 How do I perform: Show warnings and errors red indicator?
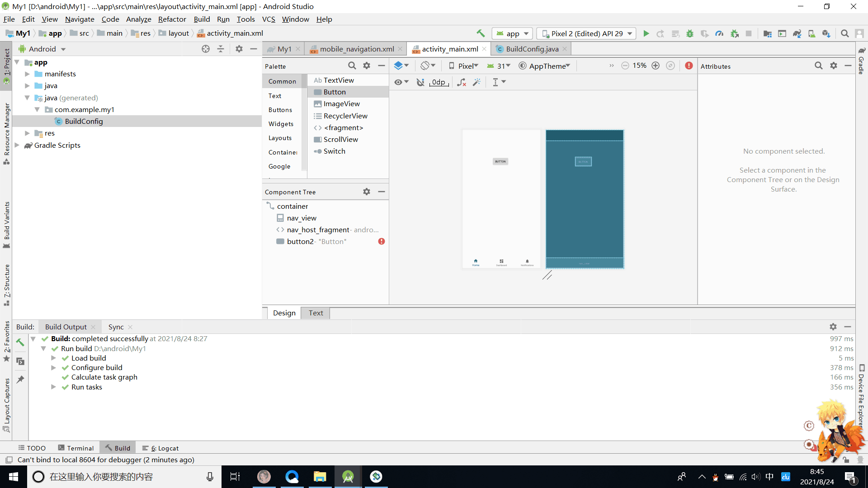coord(689,66)
